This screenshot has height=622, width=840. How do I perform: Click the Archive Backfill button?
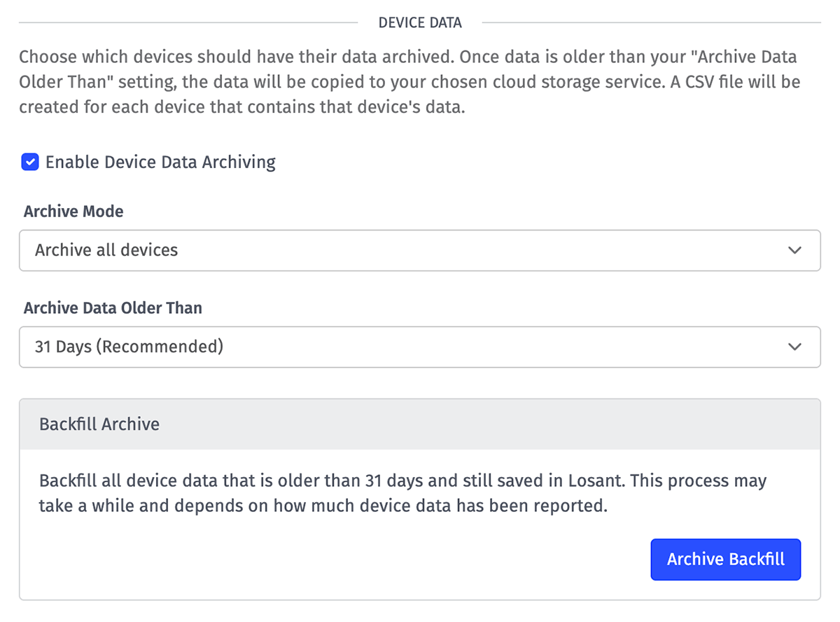(x=725, y=559)
